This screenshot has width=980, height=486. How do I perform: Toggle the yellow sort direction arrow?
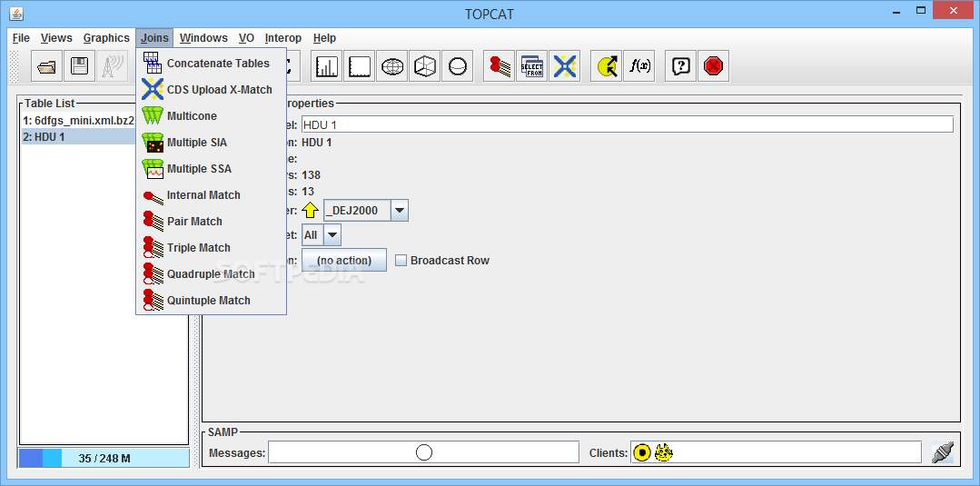[x=310, y=211]
